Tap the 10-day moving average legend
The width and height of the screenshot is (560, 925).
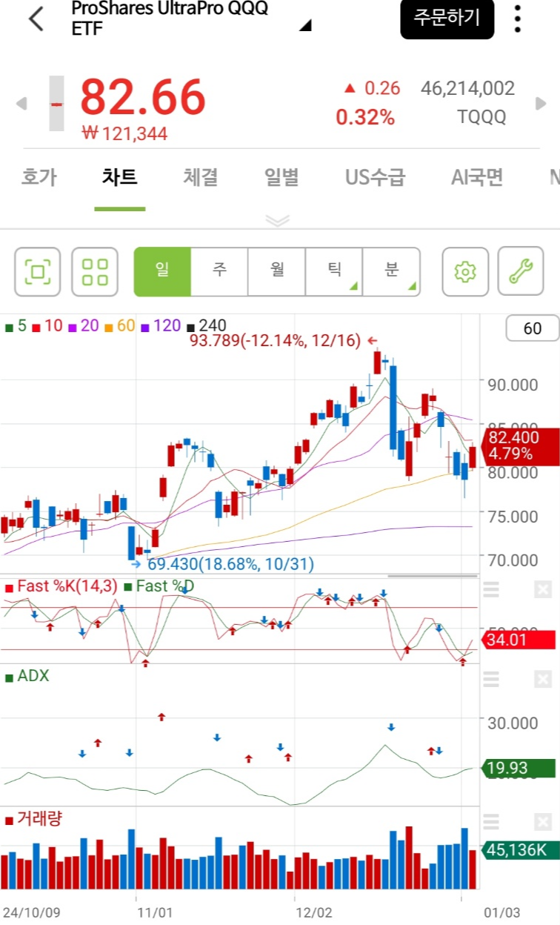(x=47, y=325)
